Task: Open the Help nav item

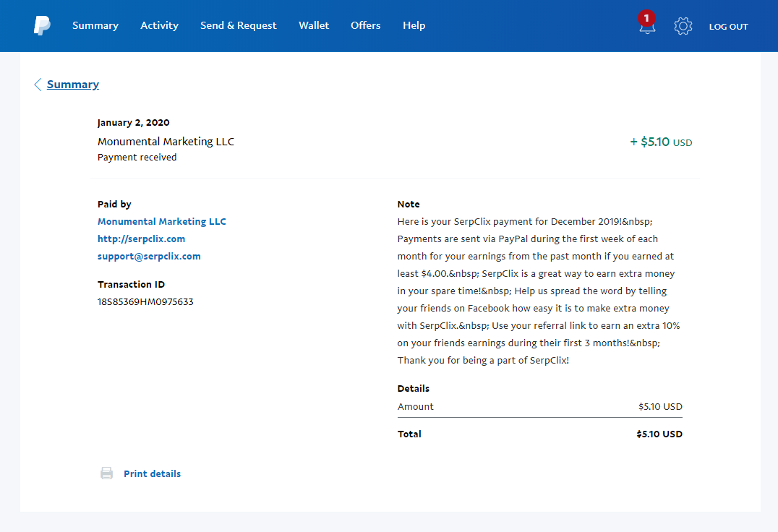Action: point(414,25)
